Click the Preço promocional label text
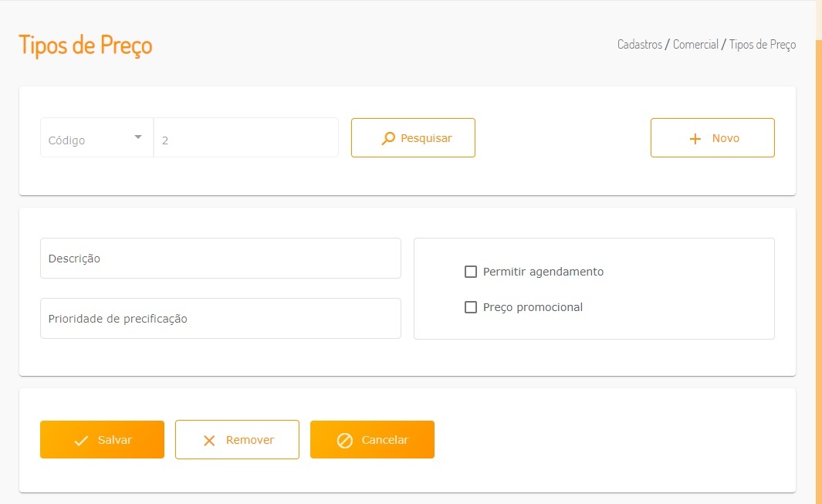 533,307
